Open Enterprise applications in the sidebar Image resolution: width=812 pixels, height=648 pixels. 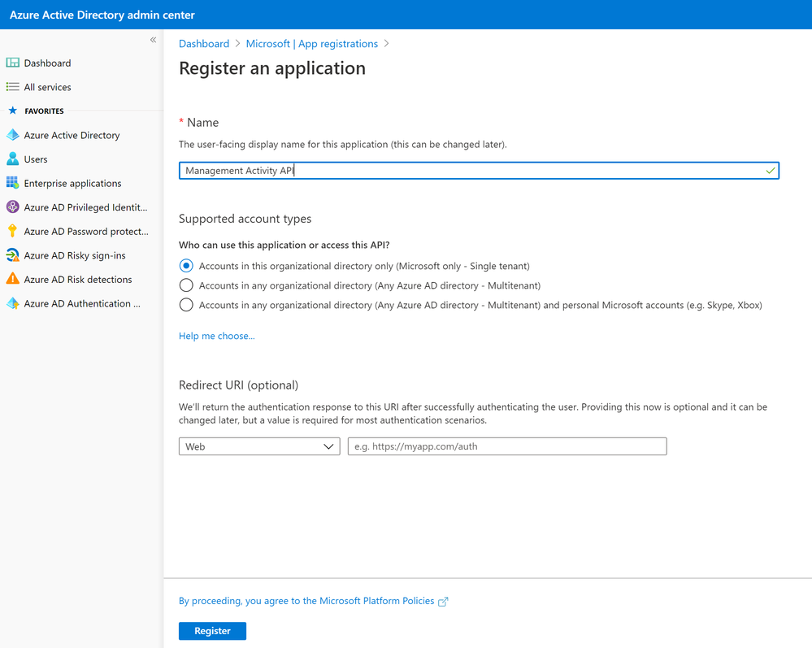(72, 184)
